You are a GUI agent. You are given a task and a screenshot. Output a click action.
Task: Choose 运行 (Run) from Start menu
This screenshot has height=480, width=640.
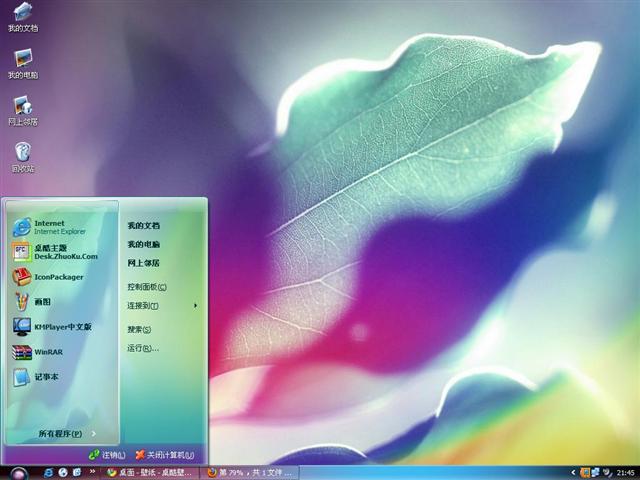coord(142,348)
